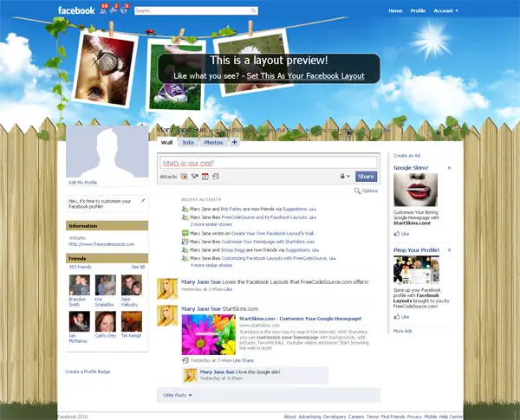Open Bob Farley profile link
The width and height of the screenshot is (520, 420).
click(x=231, y=210)
